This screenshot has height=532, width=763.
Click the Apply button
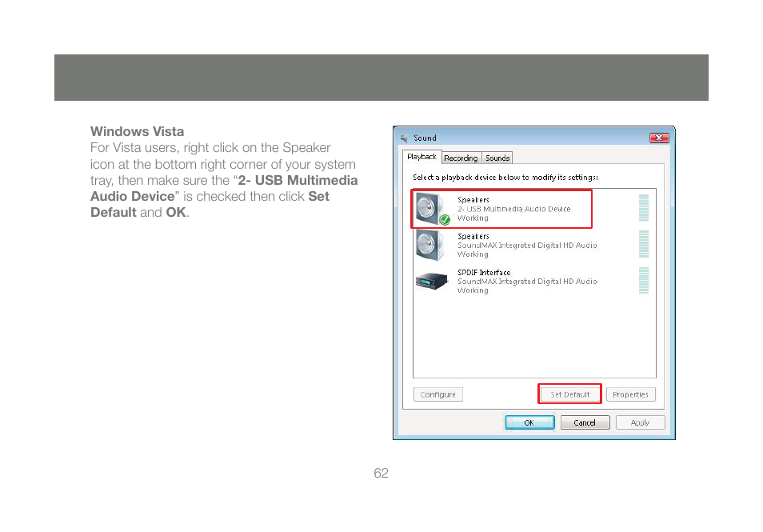click(641, 422)
